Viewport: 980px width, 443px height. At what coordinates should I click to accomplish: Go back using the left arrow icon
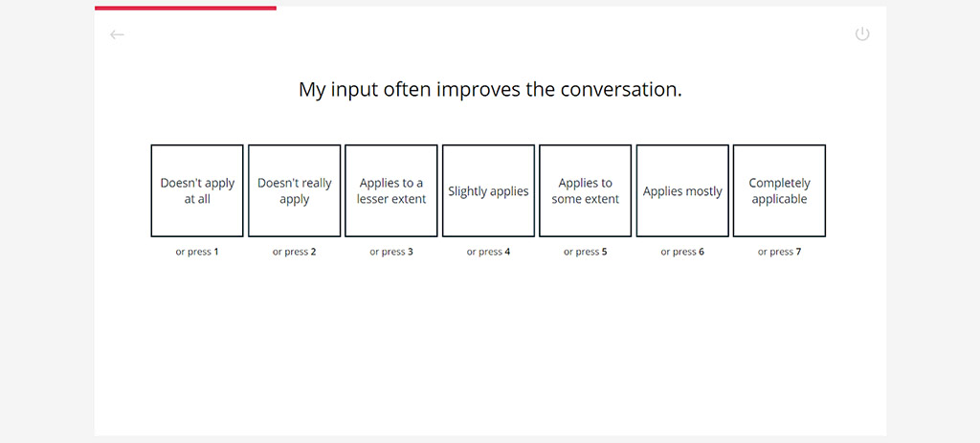pos(118,34)
